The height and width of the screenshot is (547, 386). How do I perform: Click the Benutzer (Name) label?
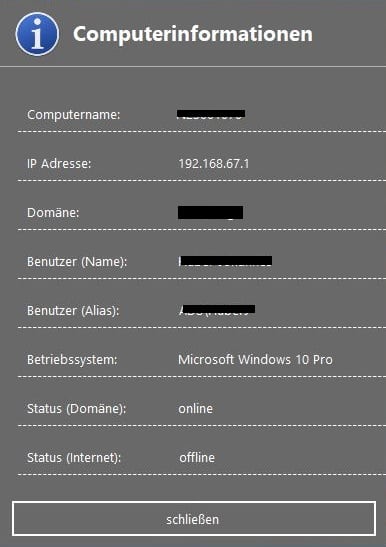(77, 262)
